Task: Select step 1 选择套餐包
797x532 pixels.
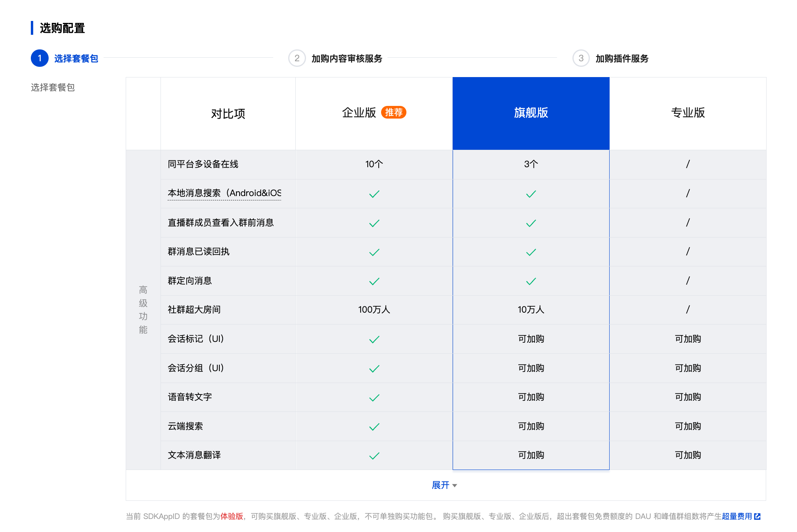Action: (x=65, y=58)
